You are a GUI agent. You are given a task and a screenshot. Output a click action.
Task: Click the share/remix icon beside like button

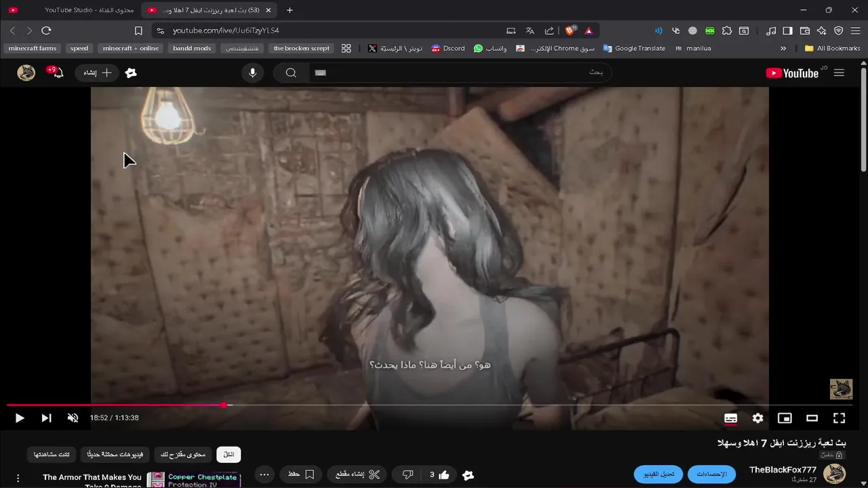coord(468,475)
